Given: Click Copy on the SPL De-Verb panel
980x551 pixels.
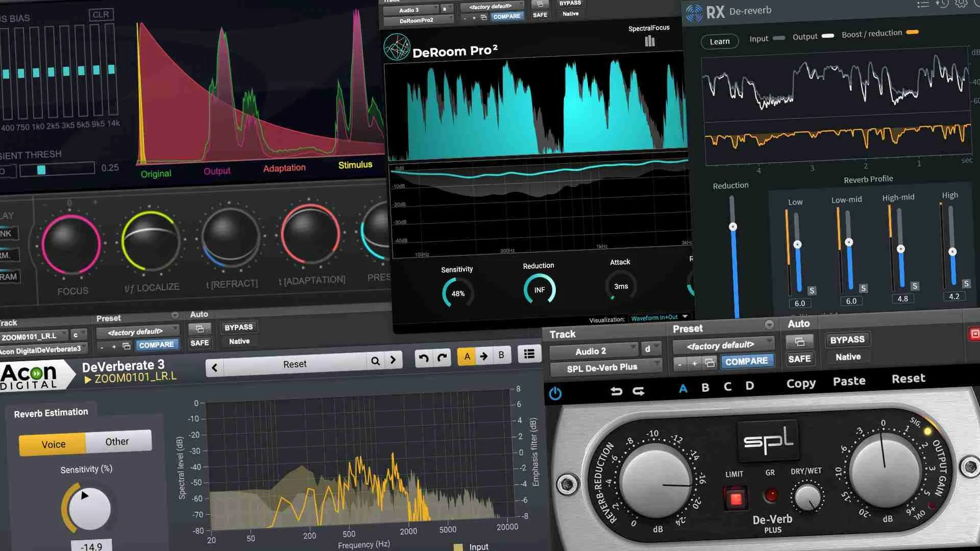Looking at the screenshot, I should (x=800, y=383).
